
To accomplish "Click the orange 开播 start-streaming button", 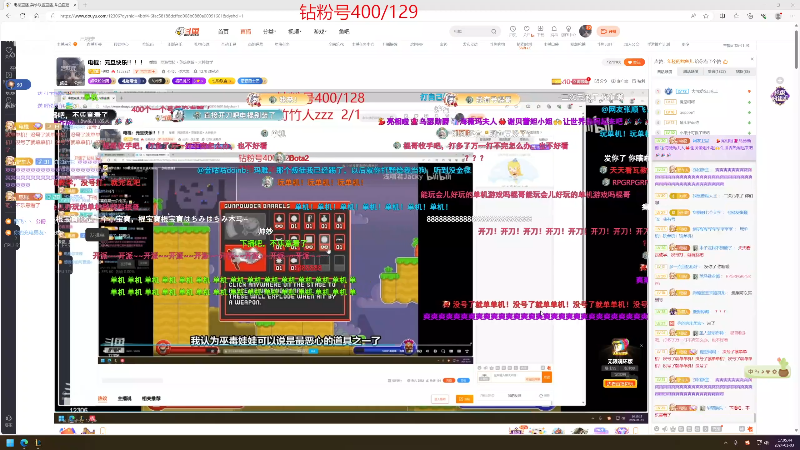I will click(x=608, y=32).
